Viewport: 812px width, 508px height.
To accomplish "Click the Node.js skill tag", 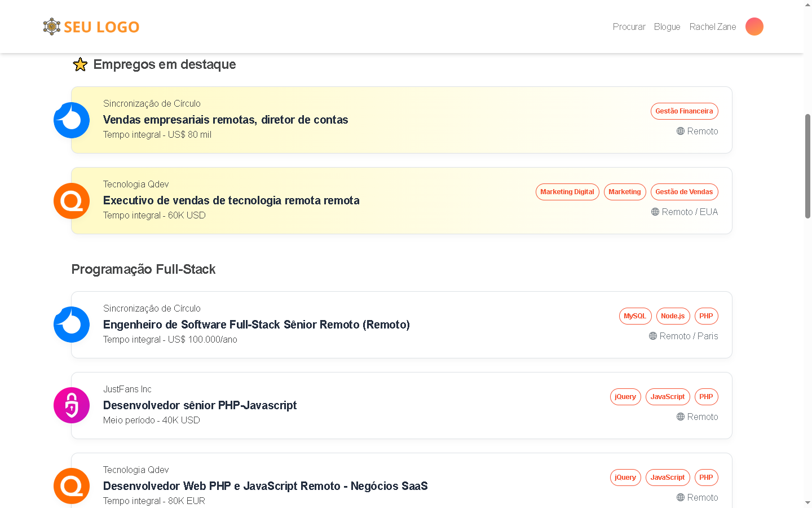I will click(x=673, y=316).
